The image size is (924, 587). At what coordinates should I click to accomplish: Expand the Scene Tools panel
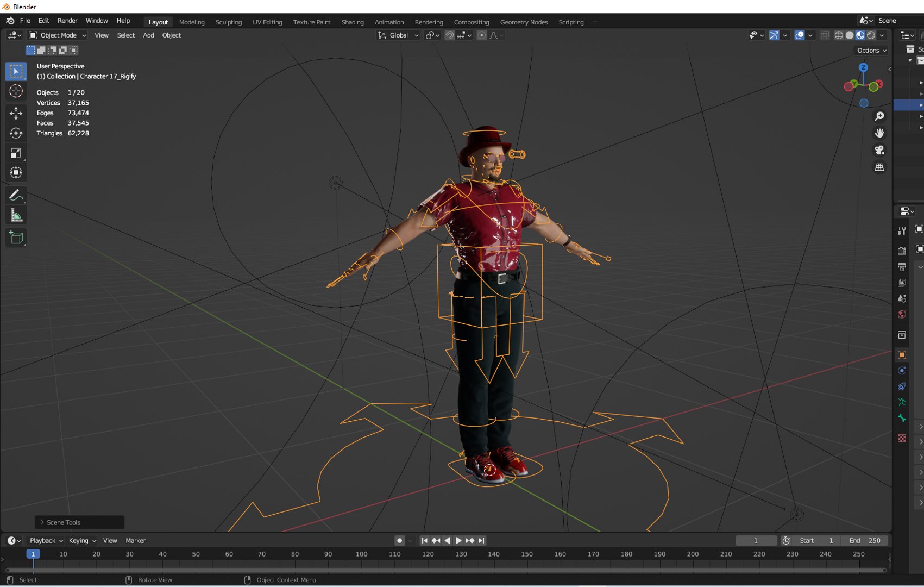pos(80,522)
